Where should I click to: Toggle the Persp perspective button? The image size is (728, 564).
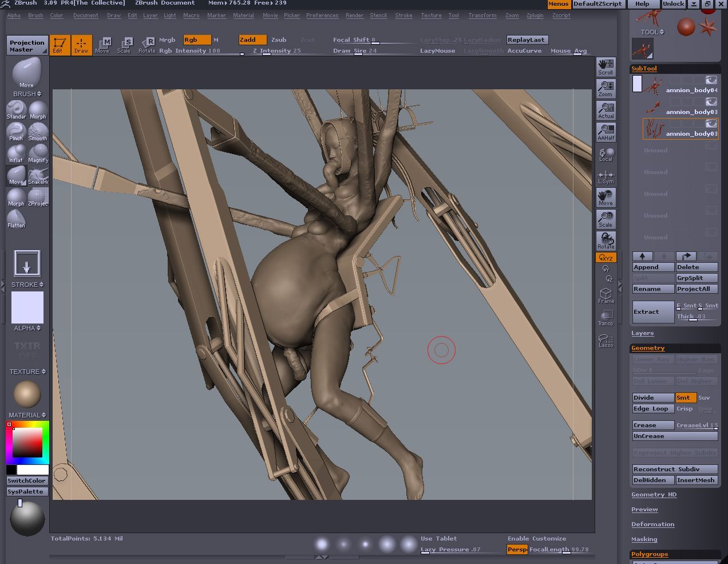517,549
